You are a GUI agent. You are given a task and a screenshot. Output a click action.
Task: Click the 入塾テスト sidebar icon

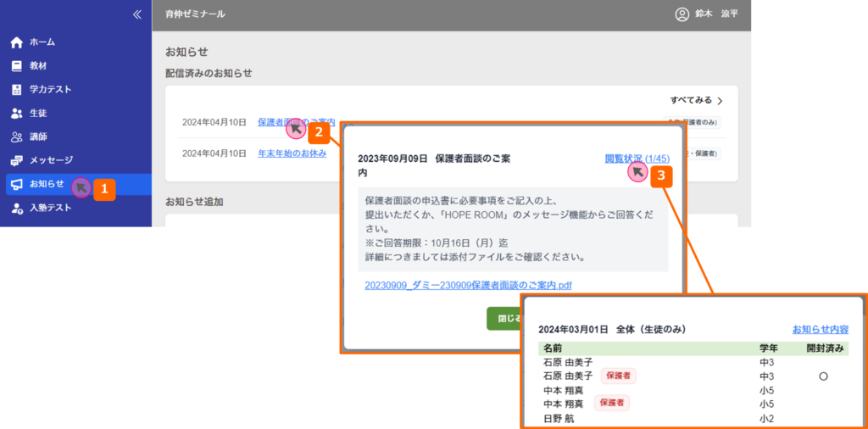coord(16,208)
